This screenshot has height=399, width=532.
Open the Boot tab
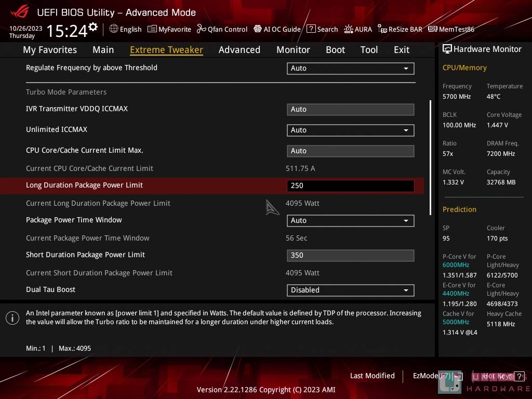(x=335, y=50)
